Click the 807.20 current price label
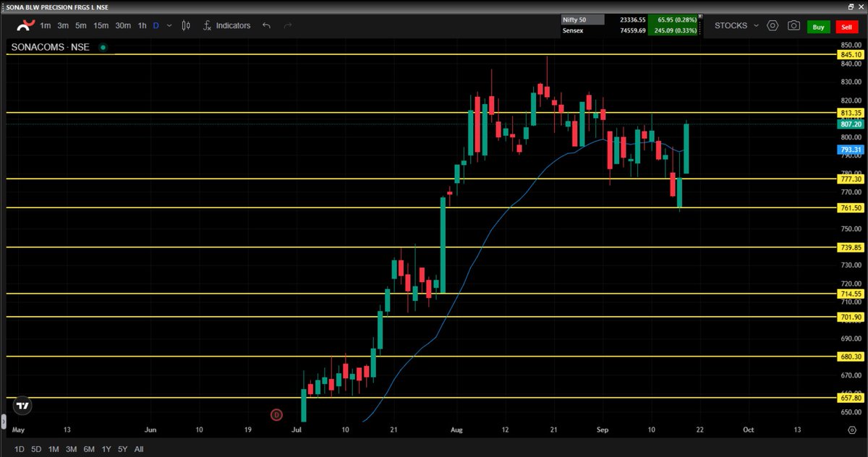868x457 pixels. coord(851,124)
